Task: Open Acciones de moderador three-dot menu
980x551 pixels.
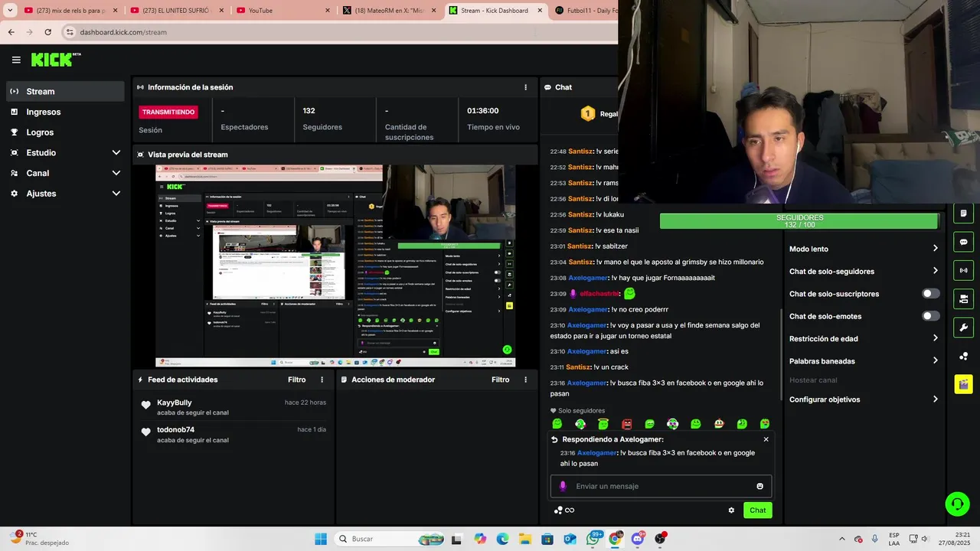Action: tap(525, 380)
